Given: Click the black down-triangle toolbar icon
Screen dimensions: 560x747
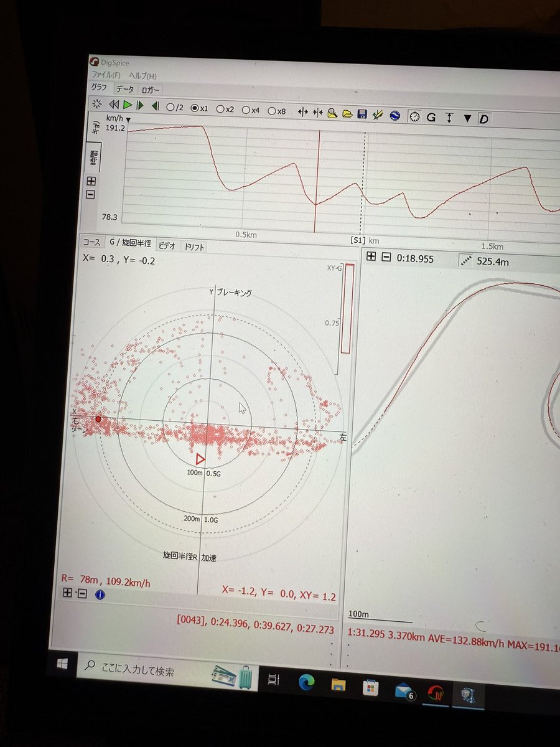Looking at the screenshot, I should [468, 118].
